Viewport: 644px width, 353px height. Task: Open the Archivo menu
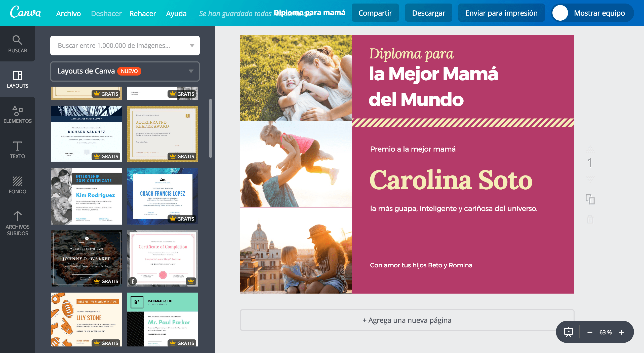[x=68, y=13]
